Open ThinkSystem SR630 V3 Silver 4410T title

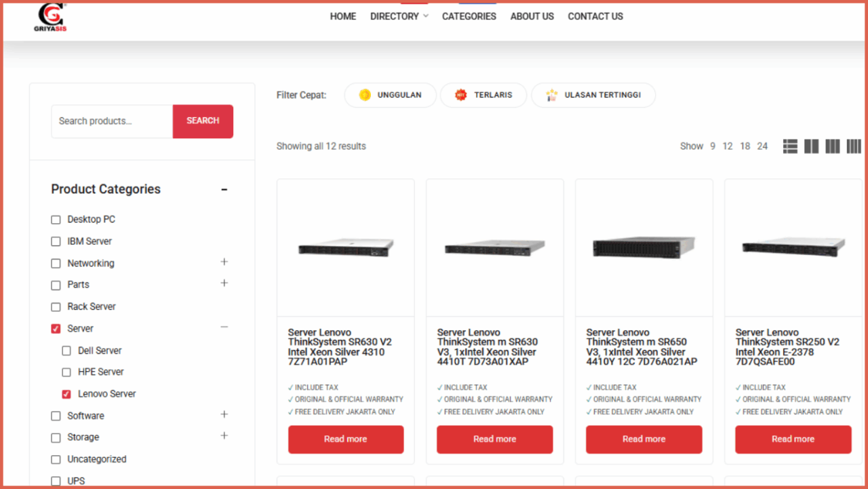[x=488, y=347]
